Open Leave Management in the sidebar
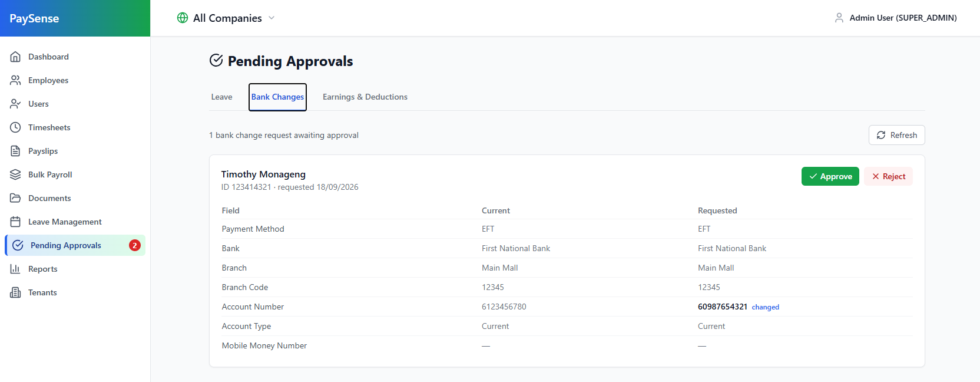 pyautogui.click(x=75, y=222)
